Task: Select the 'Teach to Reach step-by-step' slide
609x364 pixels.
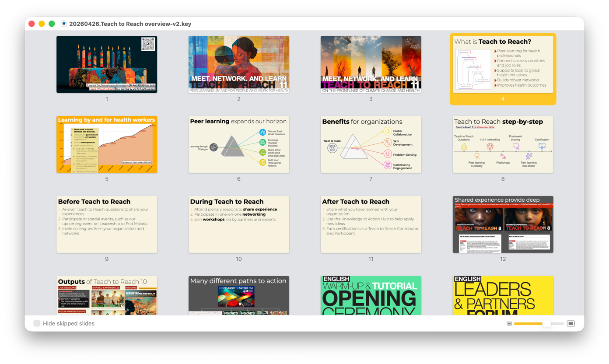Action: (503, 144)
